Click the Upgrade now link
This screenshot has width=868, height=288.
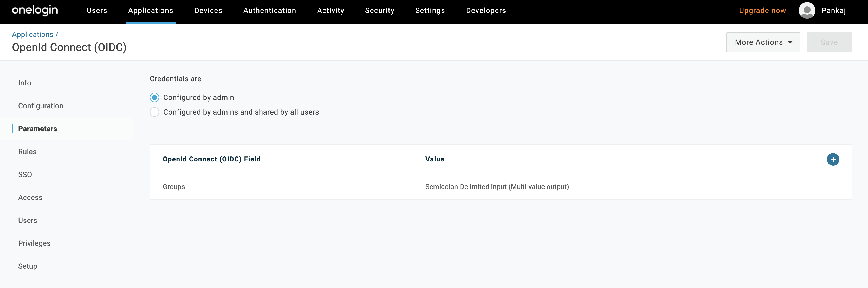tap(762, 11)
